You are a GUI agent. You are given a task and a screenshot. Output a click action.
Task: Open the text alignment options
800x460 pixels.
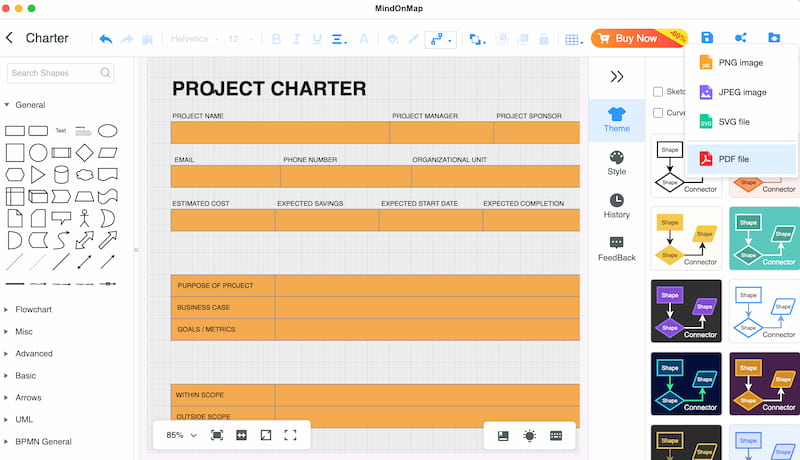click(x=339, y=39)
